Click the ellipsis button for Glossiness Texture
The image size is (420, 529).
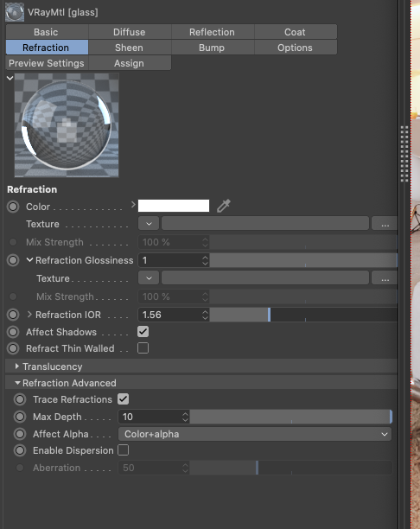tap(385, 278)
